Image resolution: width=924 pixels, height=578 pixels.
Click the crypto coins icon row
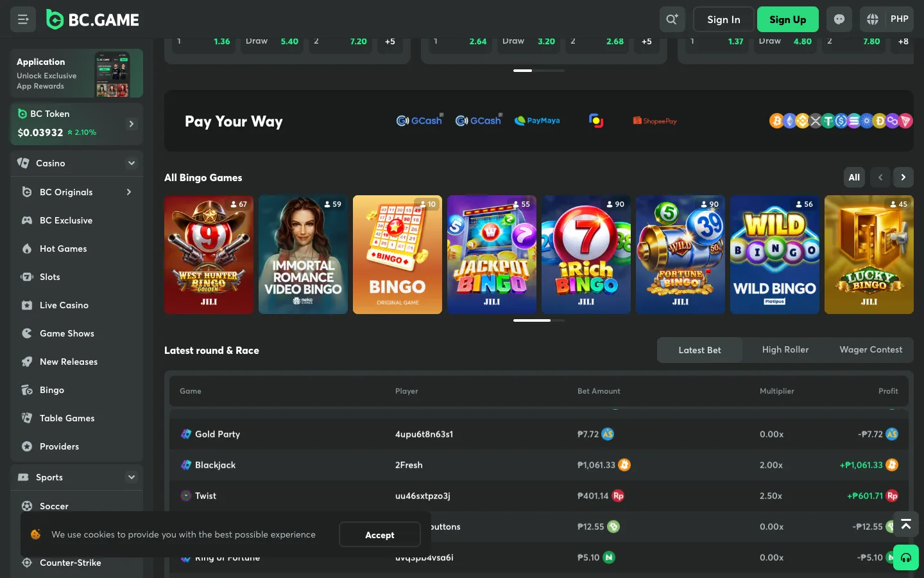click(x=841, y=121)
